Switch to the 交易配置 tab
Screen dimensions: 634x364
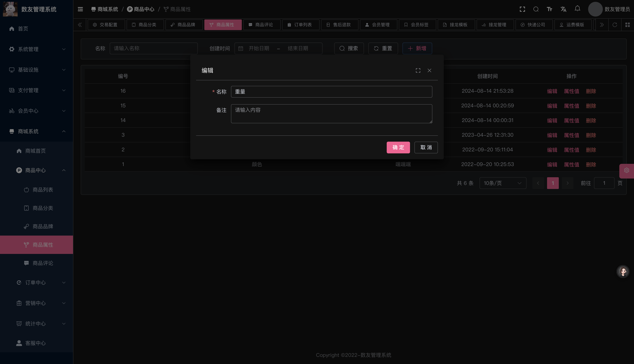106,25
